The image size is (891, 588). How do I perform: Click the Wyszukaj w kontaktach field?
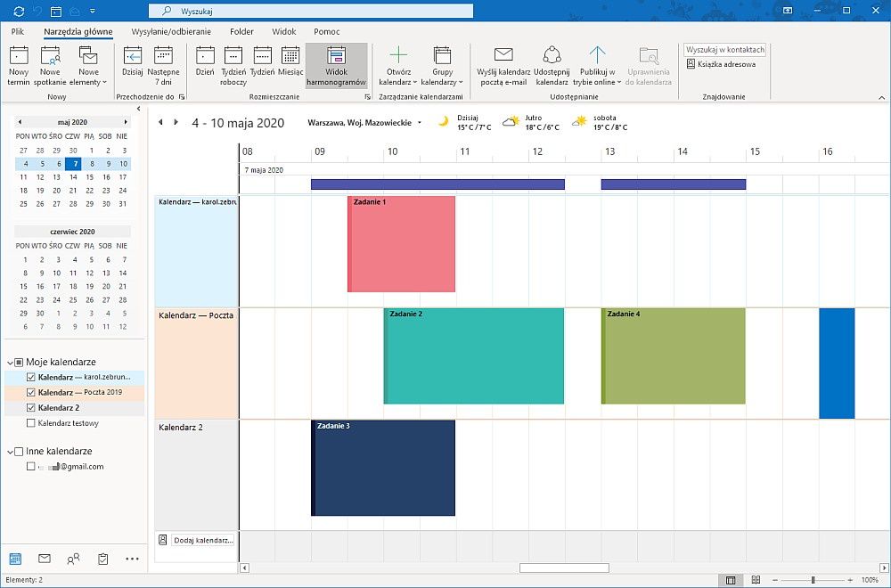tap(725, 49)
